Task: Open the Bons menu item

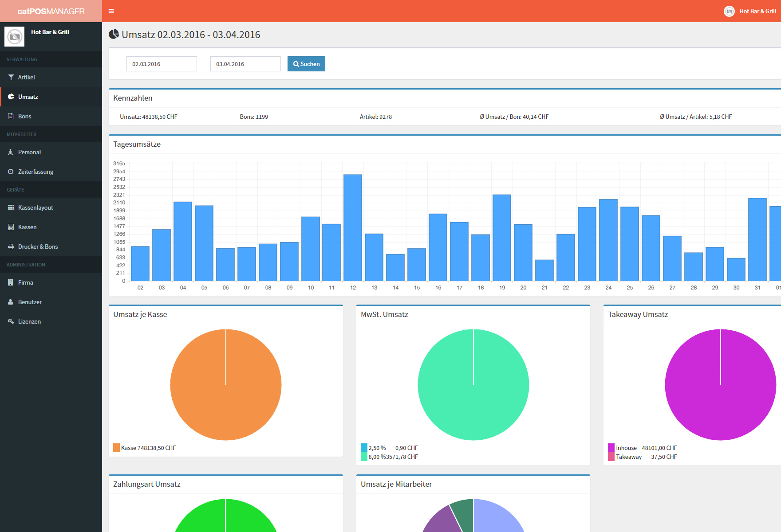Action: click(x=51, y=116)
